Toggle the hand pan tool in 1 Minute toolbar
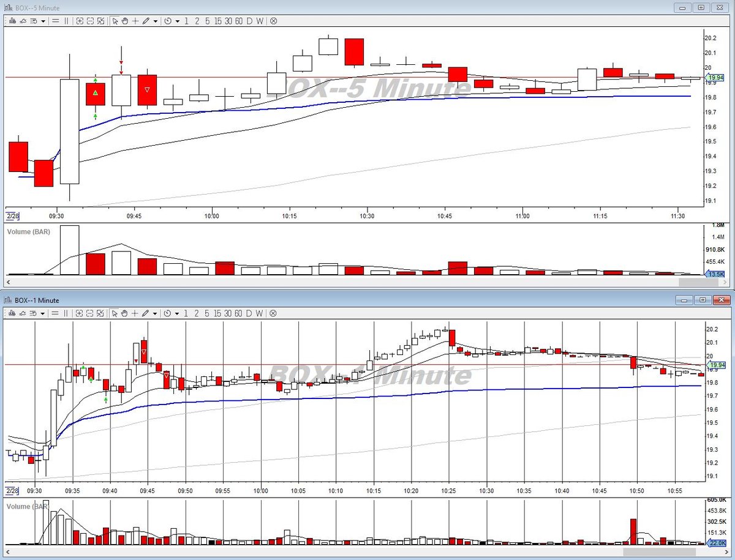Image resolution: width=735 pixels, height=560 pixels. tap(124, 313)
